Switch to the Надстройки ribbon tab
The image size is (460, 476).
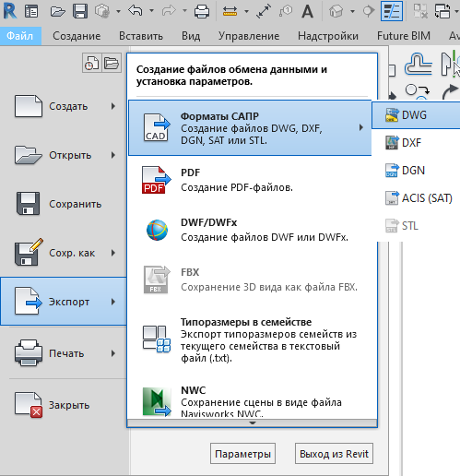click(x=328, y=36)
